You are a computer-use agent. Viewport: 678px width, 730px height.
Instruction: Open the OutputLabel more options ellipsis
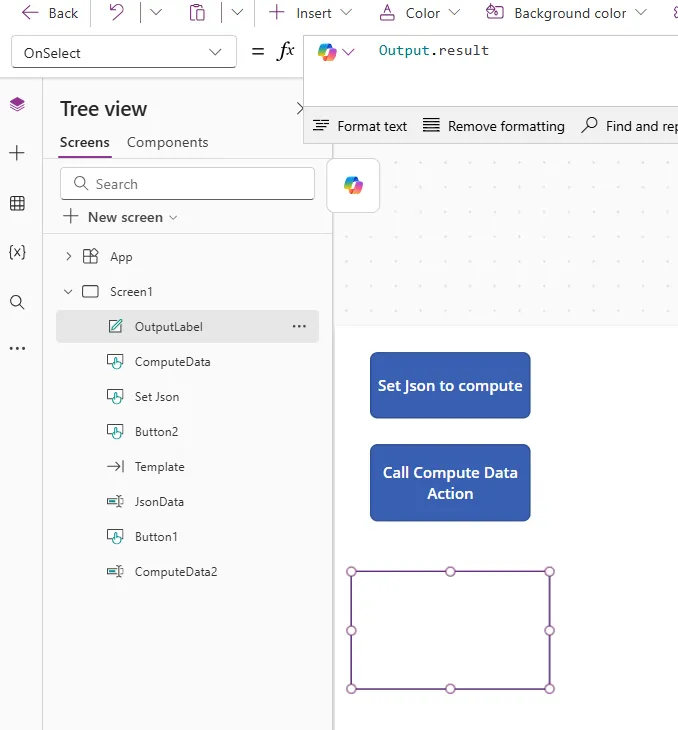click(299, 326)
